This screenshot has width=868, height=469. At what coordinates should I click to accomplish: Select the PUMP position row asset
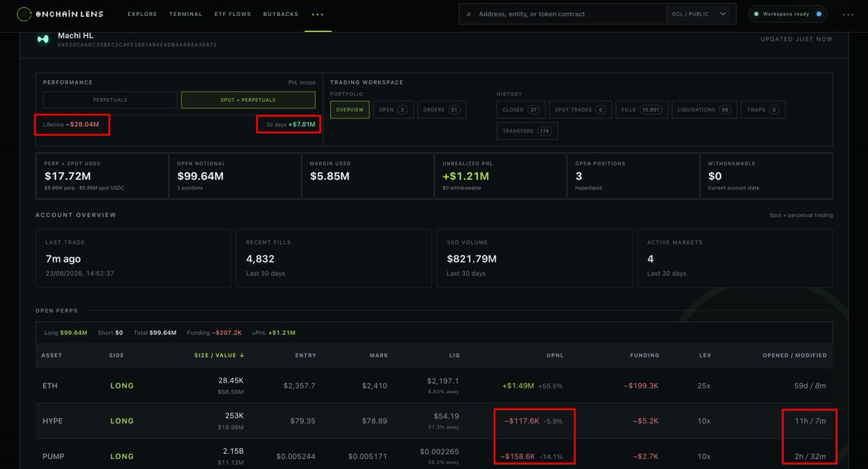tap(52, 456)
